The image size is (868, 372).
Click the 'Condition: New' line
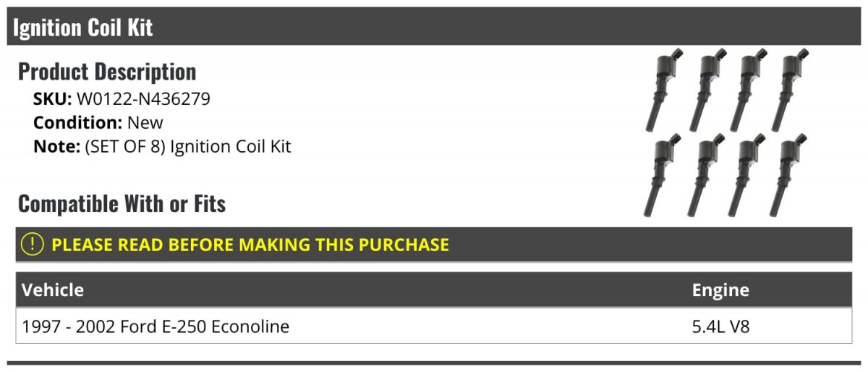(x=98, y=122)
